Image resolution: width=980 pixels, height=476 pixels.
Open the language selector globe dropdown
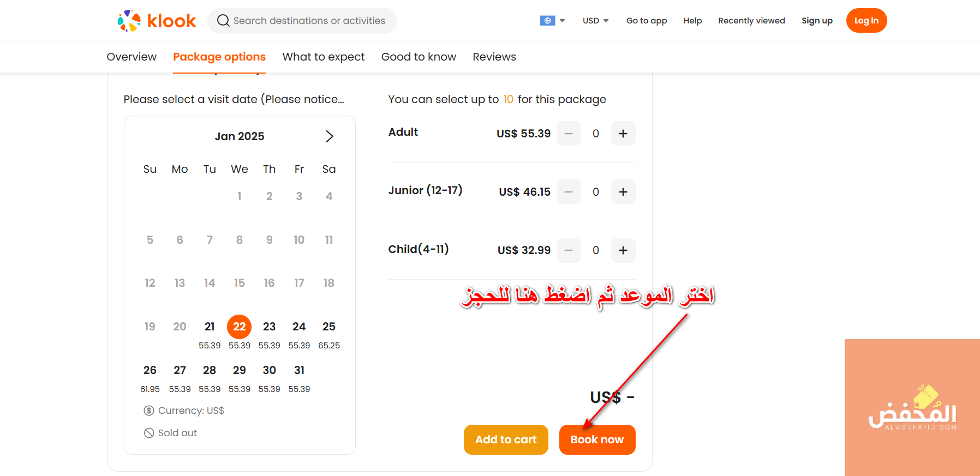552,21
